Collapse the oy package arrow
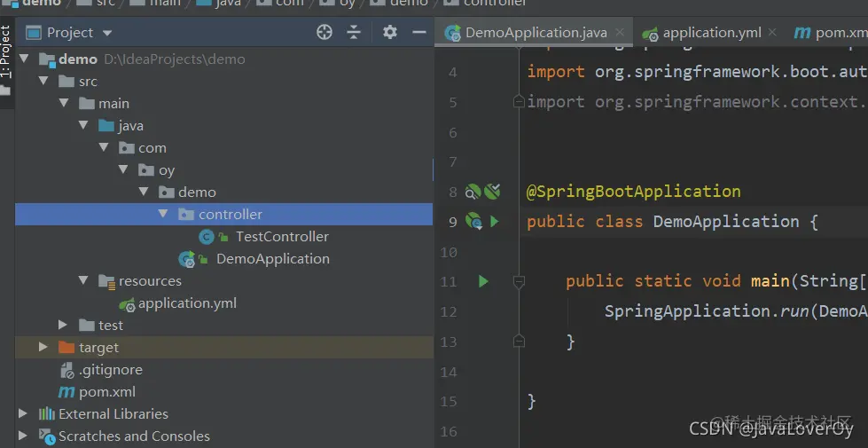The image size is (868, 448). (x=123, y=169)
